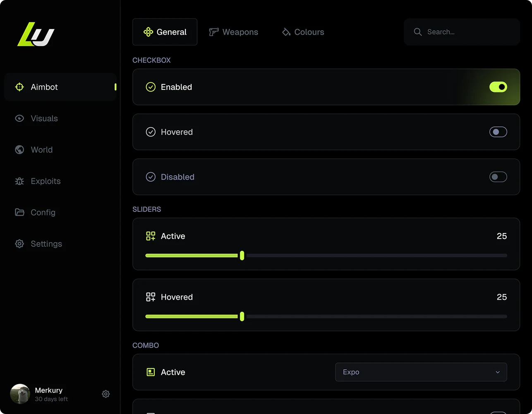Click the Hovered slider handle
This screenshot has height=414, width=532.
pos(242,316)
